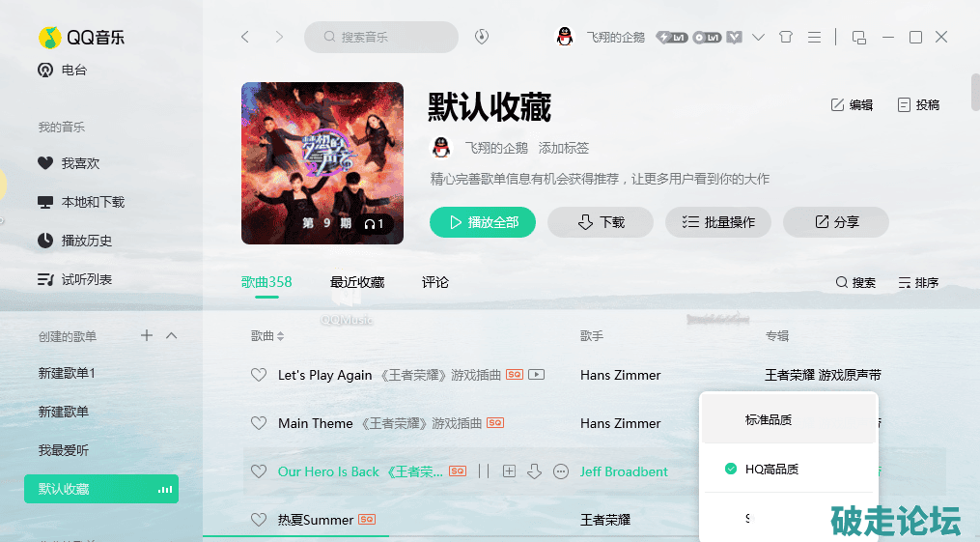Click the MV play icon for Let's Play Again

point(536,375)
